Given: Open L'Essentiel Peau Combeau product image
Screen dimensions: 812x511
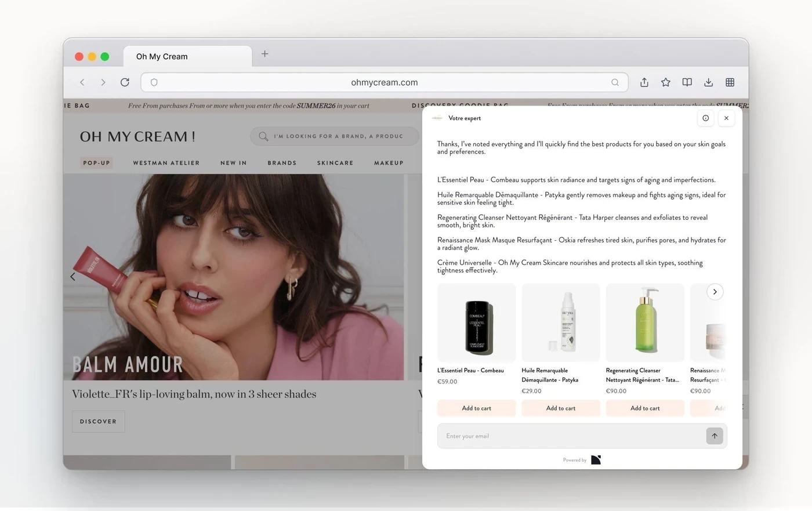Looking at the screenshot, I should pyautogui.click(x=476, y=322).
